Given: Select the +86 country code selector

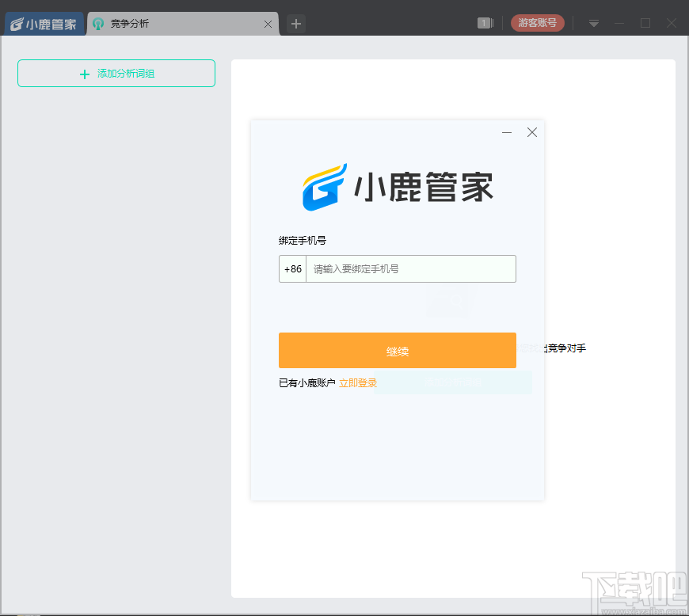Looking at the screenshot, I should click(292, 268).
